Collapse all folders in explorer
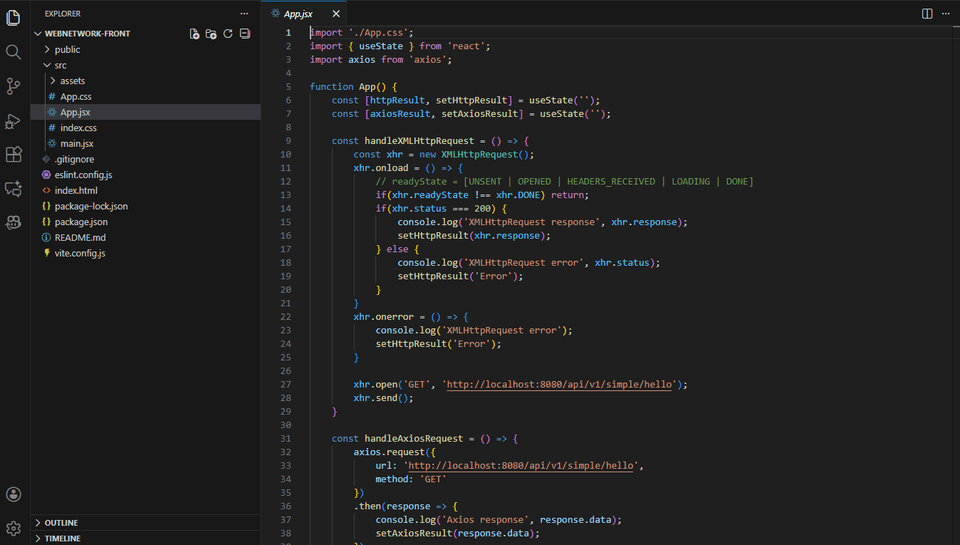This screenshot has width=960, height=545. [245, 34]
